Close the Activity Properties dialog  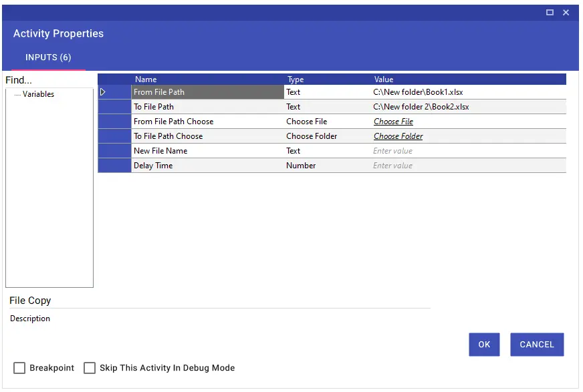pos(566,13)
